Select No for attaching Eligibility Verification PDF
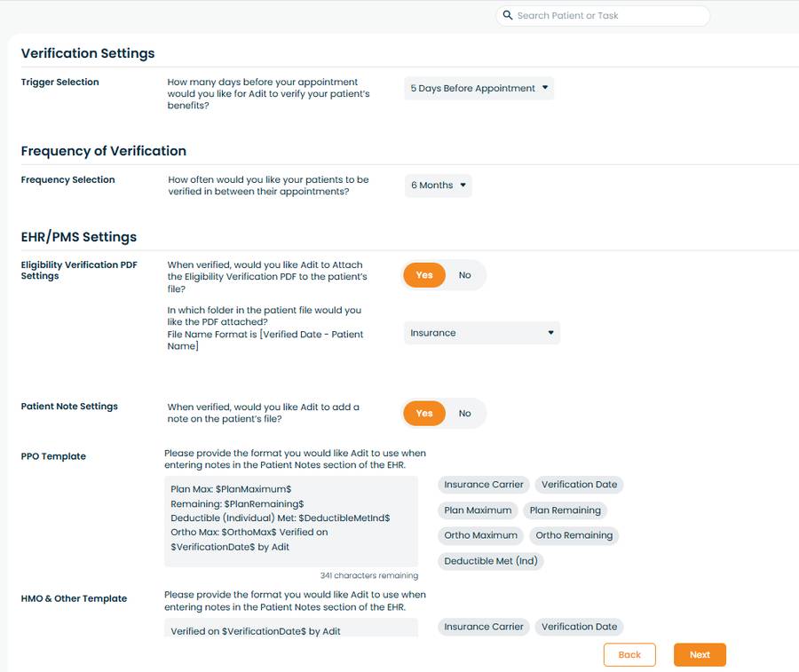Viewport: 799px width, 672px height. [464, 275]
